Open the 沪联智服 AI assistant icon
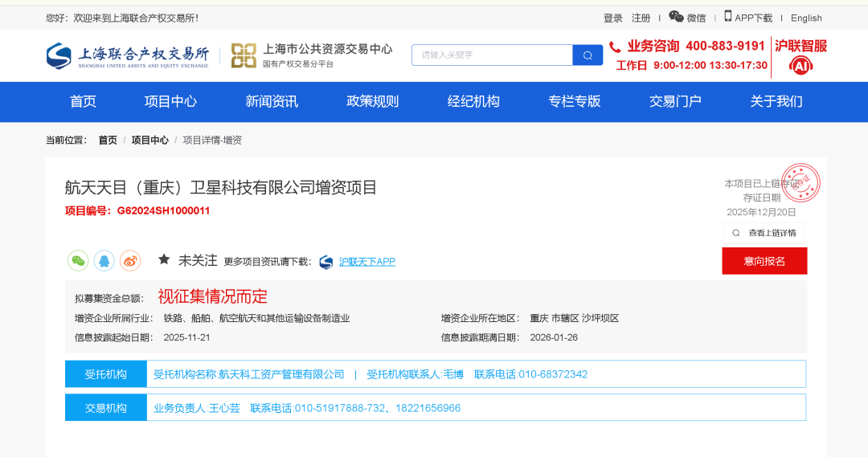The height and width of the screenshot is (457, 868). (x=800, y=66)
